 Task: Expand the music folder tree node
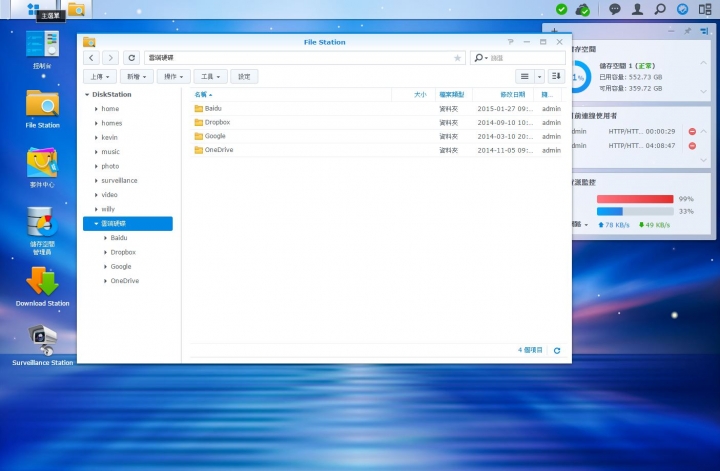click(x=96, y=151)
